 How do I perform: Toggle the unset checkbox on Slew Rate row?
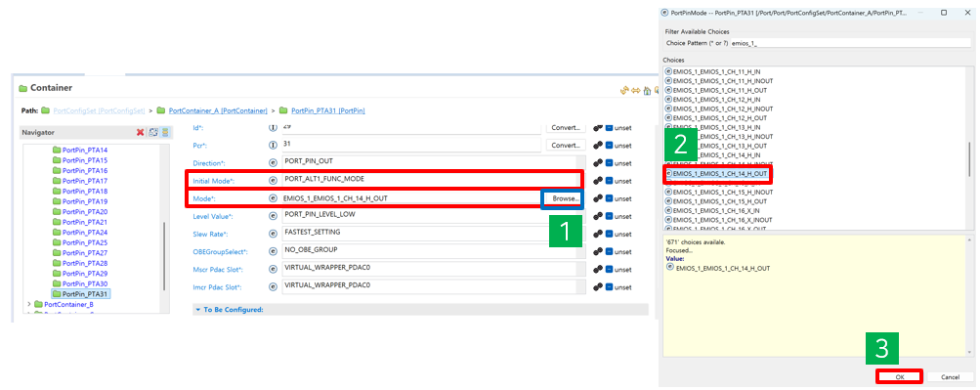(610, 234)
